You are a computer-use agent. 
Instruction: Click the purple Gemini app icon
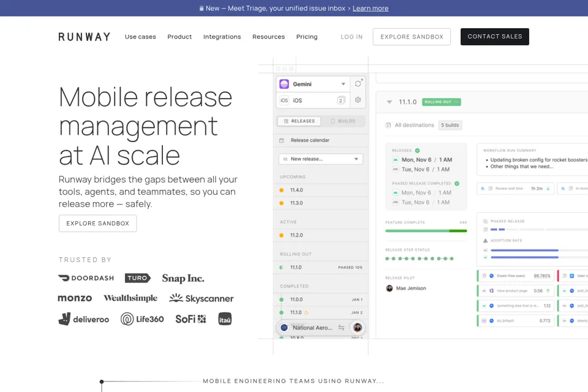(284, 84)
